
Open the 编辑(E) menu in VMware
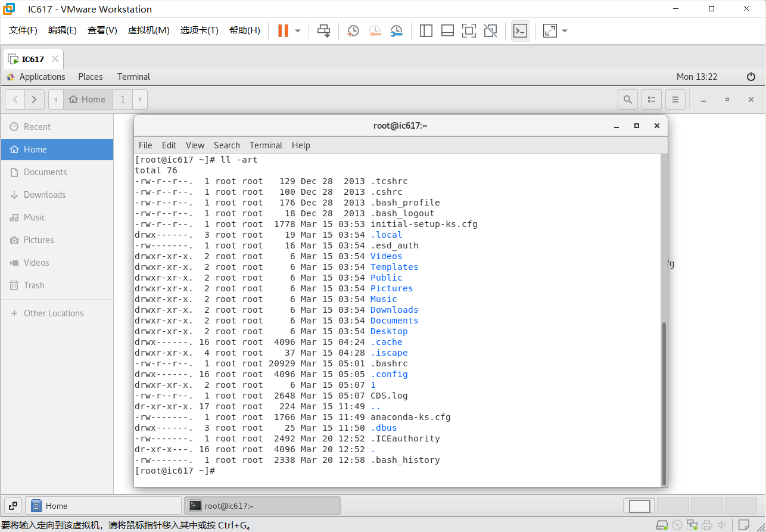coord(63,30)
